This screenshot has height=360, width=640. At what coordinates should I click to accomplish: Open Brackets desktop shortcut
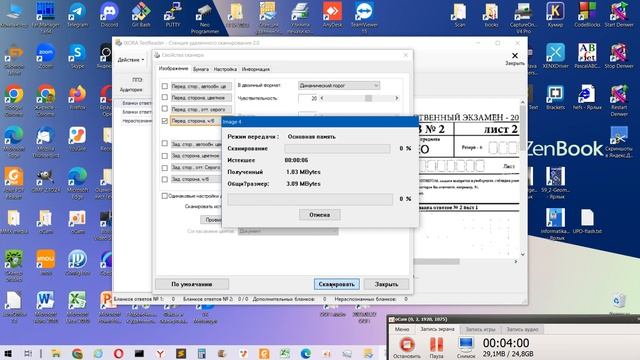[x=555, y=97]
